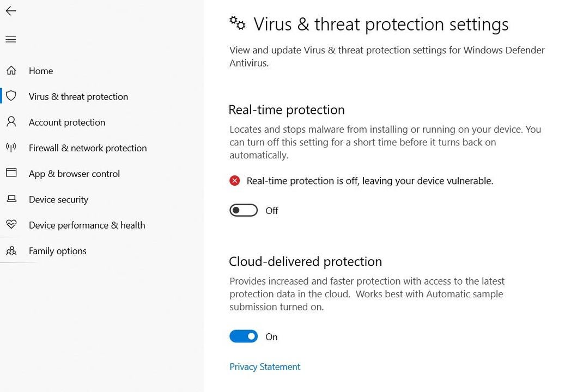Click the red error status icon

[x=235, y=181]
